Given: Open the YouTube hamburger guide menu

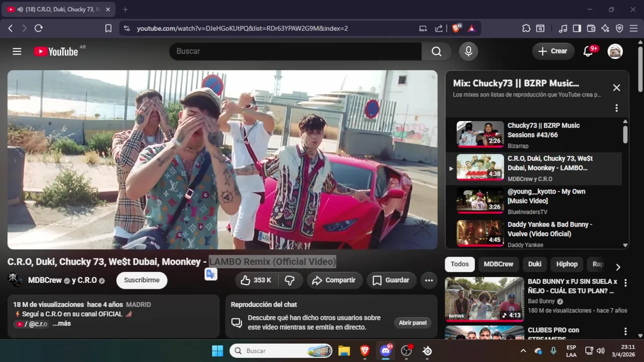Looking at the screenshot, I should pos(17,51).
